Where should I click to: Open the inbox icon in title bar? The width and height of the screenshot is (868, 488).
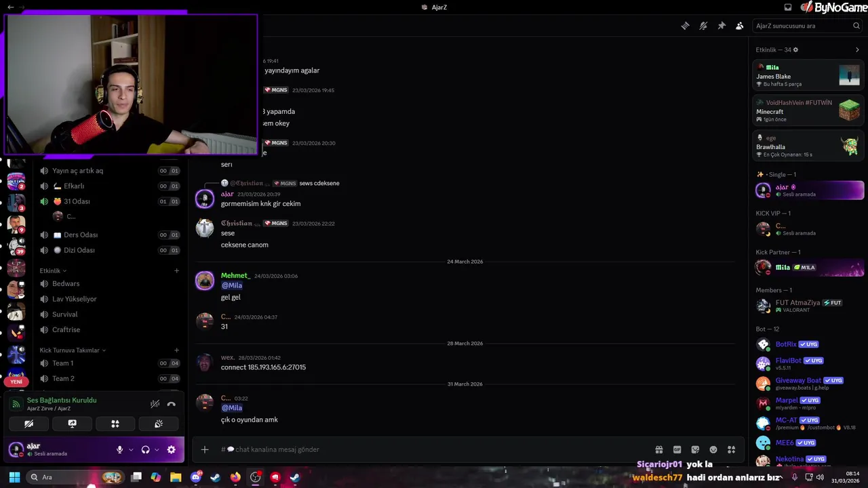point(788,7)
